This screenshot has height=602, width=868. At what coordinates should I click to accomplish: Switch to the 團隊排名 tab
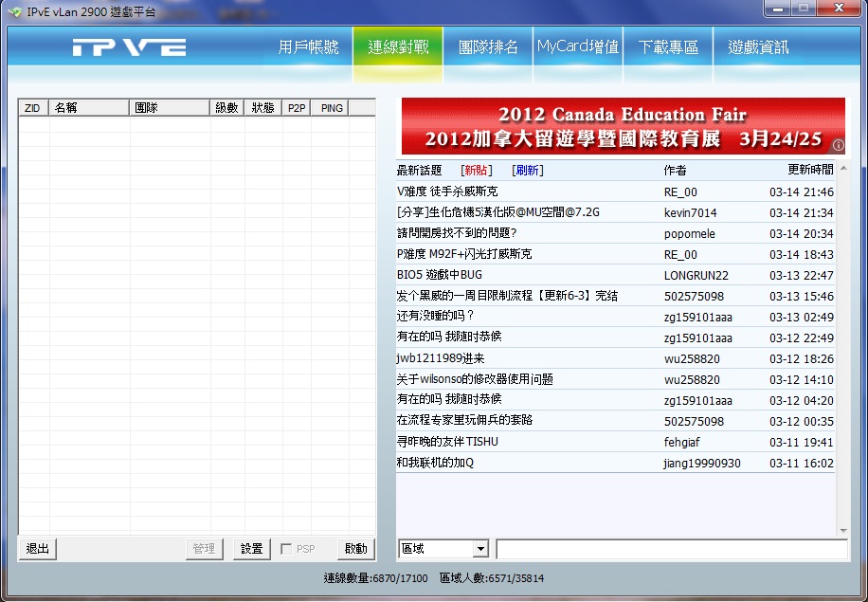(488, 47)
